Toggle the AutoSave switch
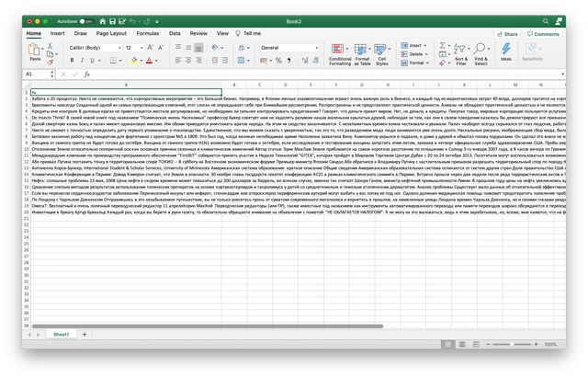The image size is (588, 378). 87,19
